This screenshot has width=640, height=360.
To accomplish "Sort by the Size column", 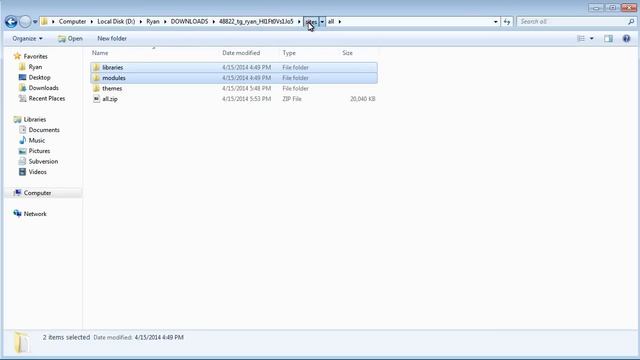I will pyautogui.click(x=347, y=53).
